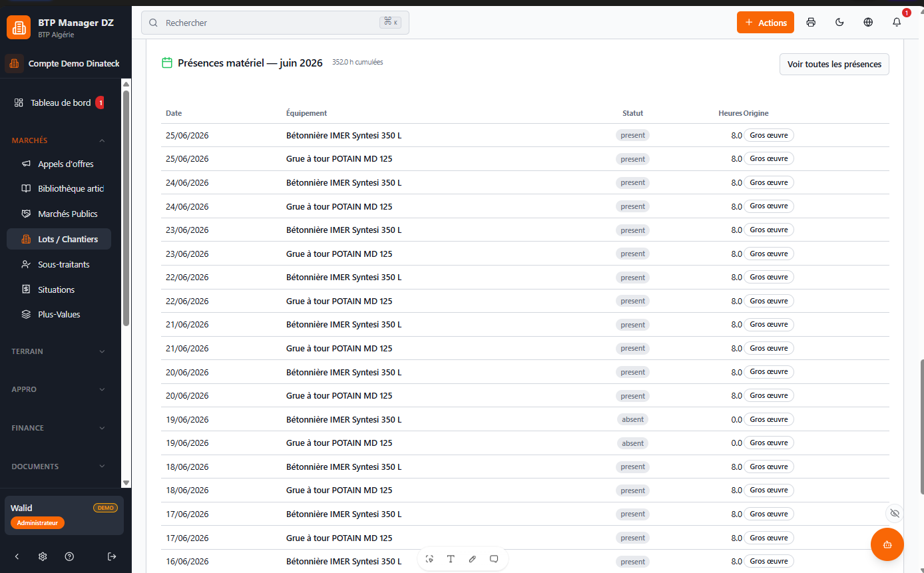
Task: Click absent status for 19/06 Bétonnière row
Action: (632, 419)
